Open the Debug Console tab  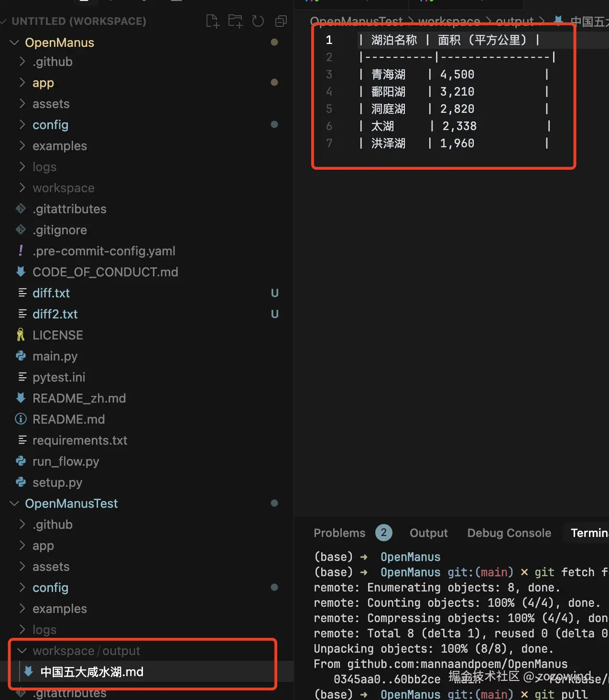click(509, 533)
